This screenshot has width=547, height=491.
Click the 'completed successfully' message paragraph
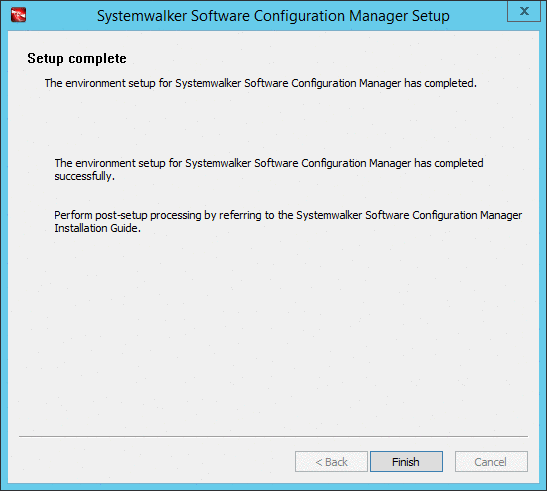pos(269,170)
